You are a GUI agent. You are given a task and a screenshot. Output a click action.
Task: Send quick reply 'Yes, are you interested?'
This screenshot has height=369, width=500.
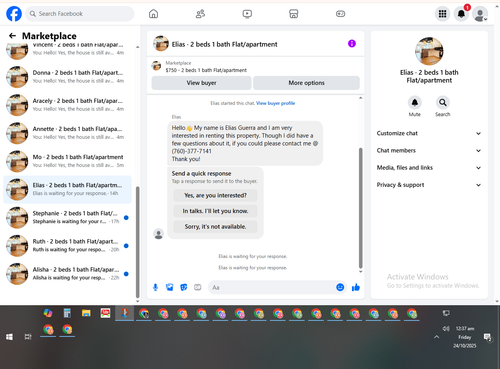pyautogui.click(x=215, y=196)
